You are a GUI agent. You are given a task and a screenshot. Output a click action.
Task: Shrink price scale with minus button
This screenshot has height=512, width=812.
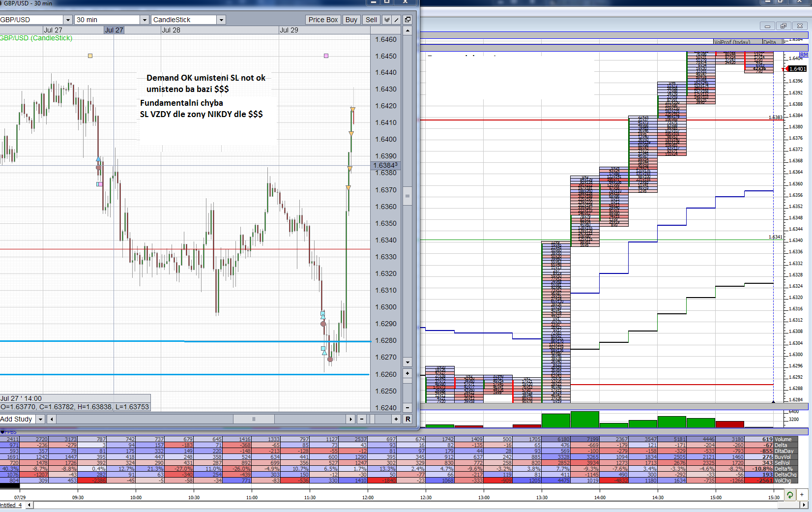point(407,408)
